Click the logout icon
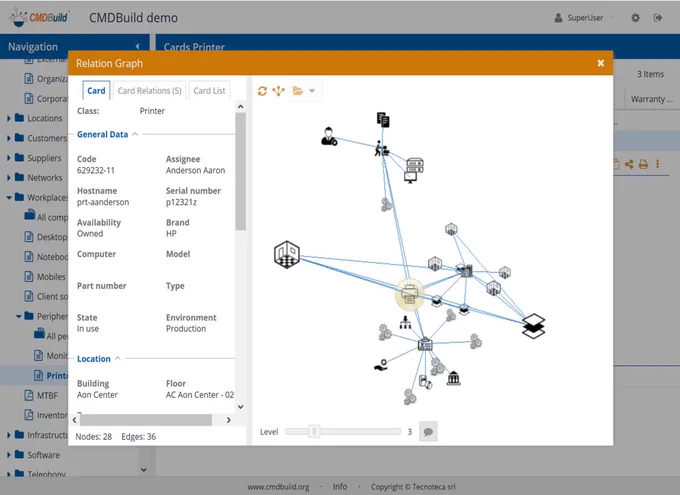 pyautogui.click(x=658, y=18)
